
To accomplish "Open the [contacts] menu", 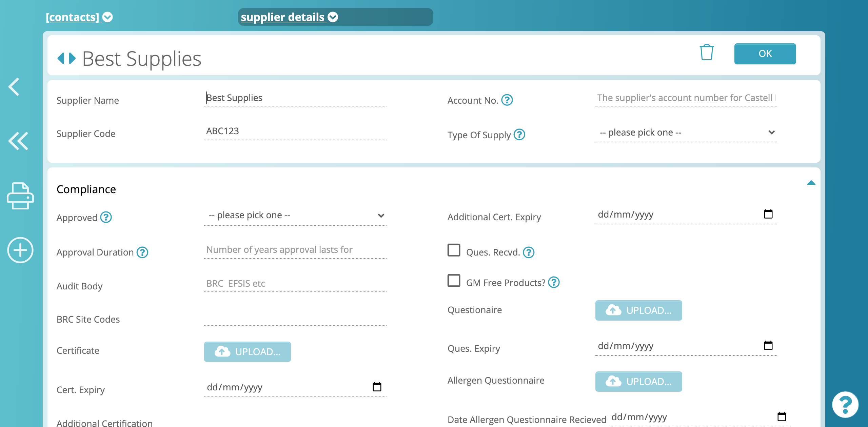I will [x=79, y=17].
